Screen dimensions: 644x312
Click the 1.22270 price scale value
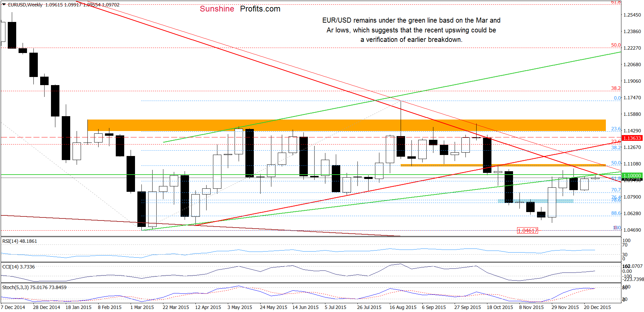632,48
